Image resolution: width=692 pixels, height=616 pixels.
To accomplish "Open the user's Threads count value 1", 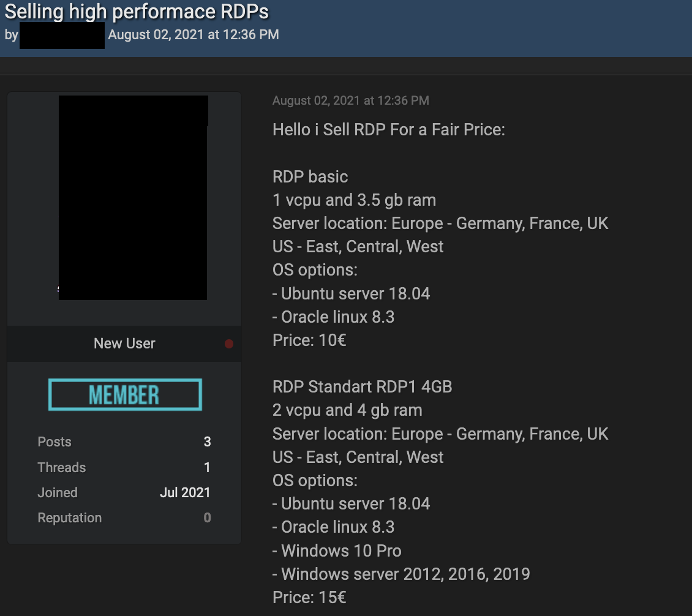I will (x=207, y=468).
